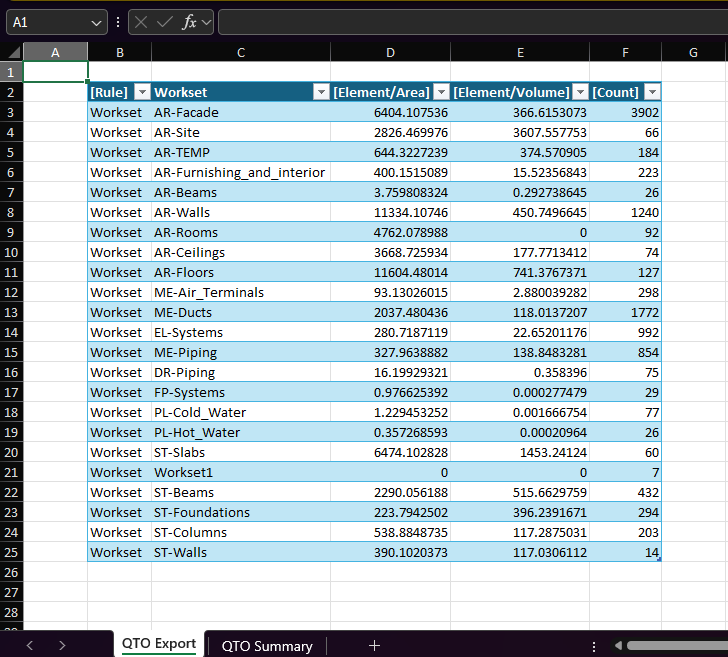Image resolution: width=728 pixels, height=657 pixels.
Task: Select row 2 header
Action: [x=11, y=92]
